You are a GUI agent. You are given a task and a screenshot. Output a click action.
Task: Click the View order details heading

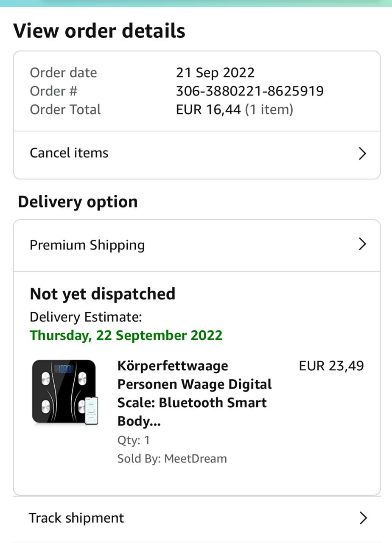[x=99, y=31]
